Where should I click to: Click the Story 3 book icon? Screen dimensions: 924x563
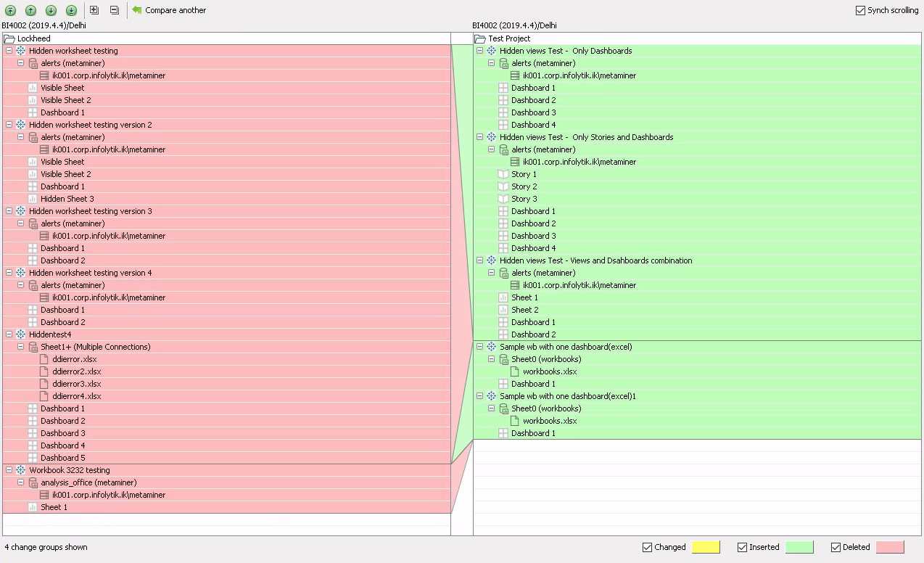click(503, 199)
